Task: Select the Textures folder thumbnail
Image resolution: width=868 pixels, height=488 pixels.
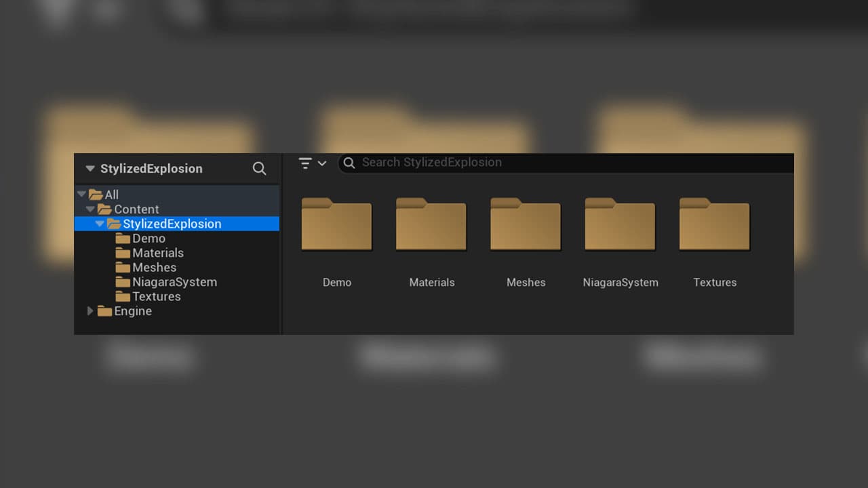Action: [x=715, y=224]
